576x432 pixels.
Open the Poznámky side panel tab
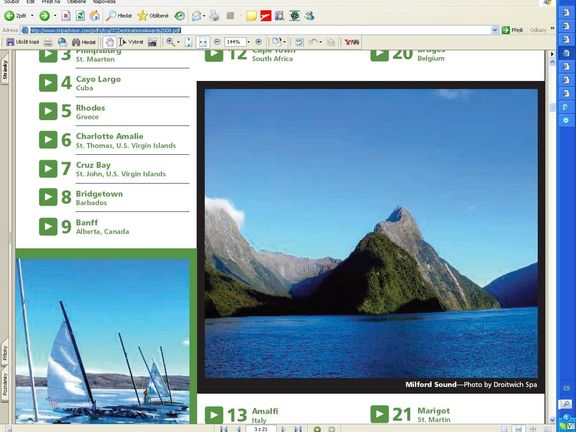pos(5,384)
